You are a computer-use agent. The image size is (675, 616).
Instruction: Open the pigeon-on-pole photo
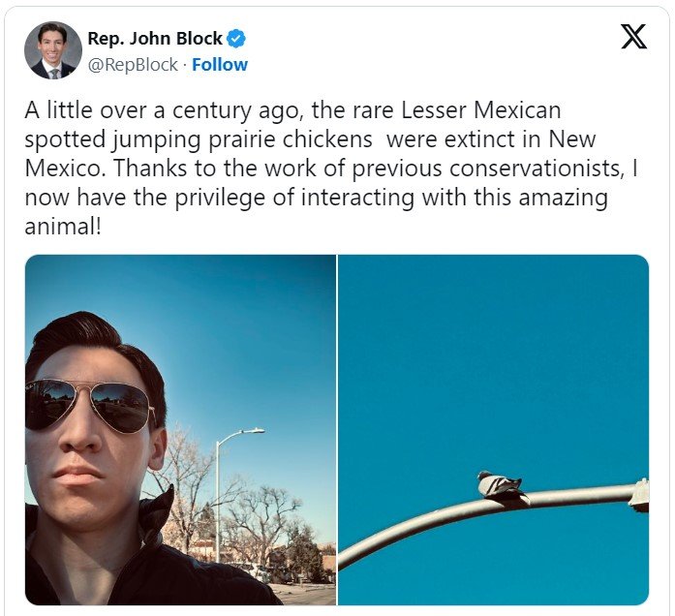(x=493, y=430)
